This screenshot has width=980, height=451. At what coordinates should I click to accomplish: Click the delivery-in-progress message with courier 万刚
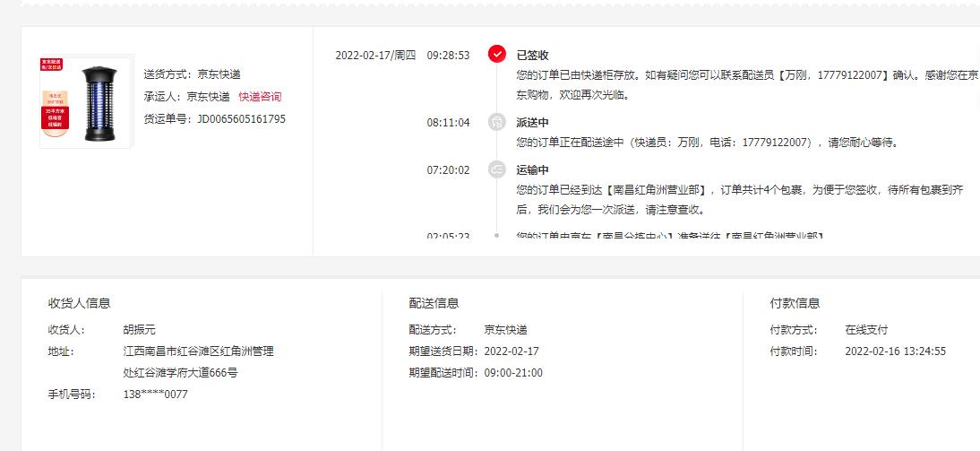click(707, 143)
